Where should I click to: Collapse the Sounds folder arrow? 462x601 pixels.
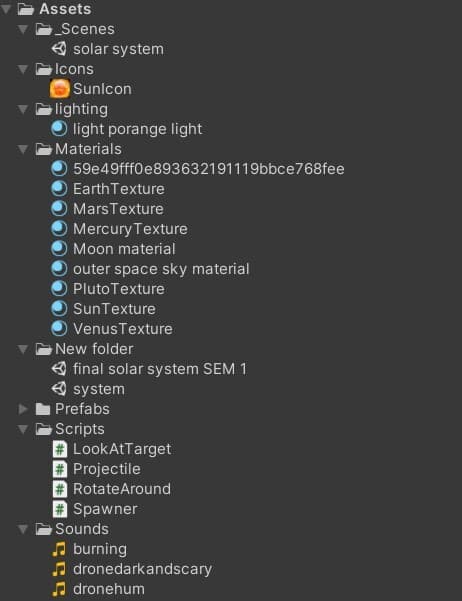(23, 529)
